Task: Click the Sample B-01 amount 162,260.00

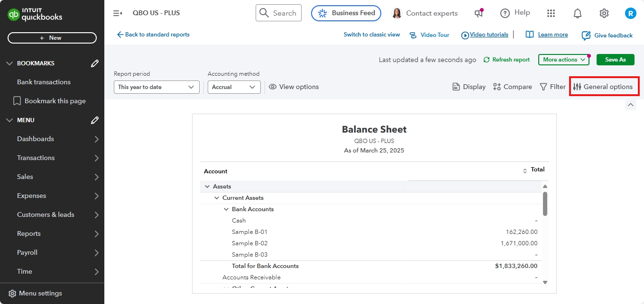Action: (x=522, y=232)
